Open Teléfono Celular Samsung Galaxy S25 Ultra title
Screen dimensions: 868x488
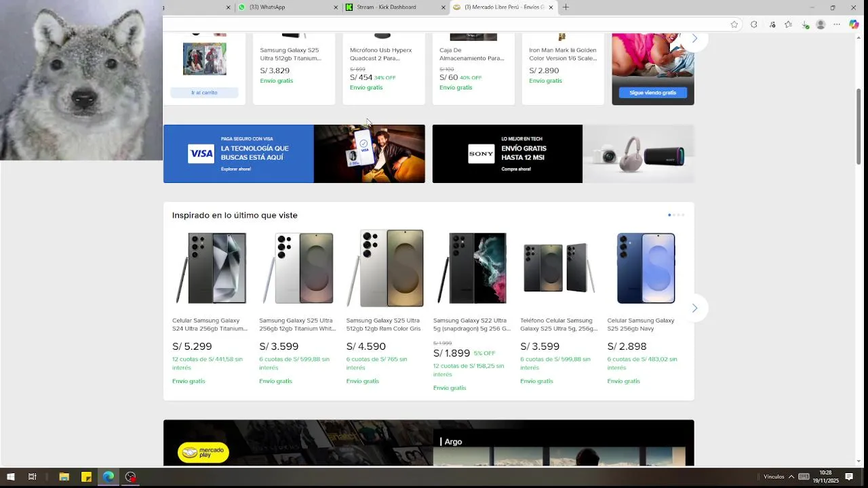point(559,325)
